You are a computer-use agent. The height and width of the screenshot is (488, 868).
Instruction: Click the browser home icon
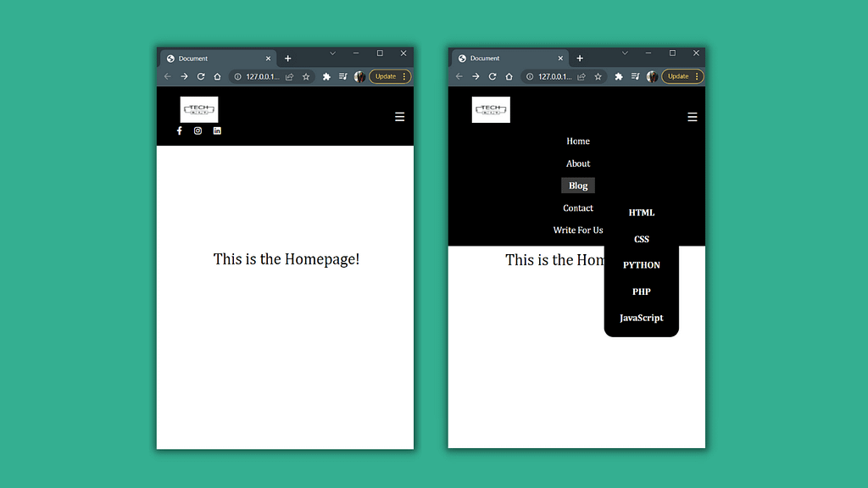click(217, 76)
